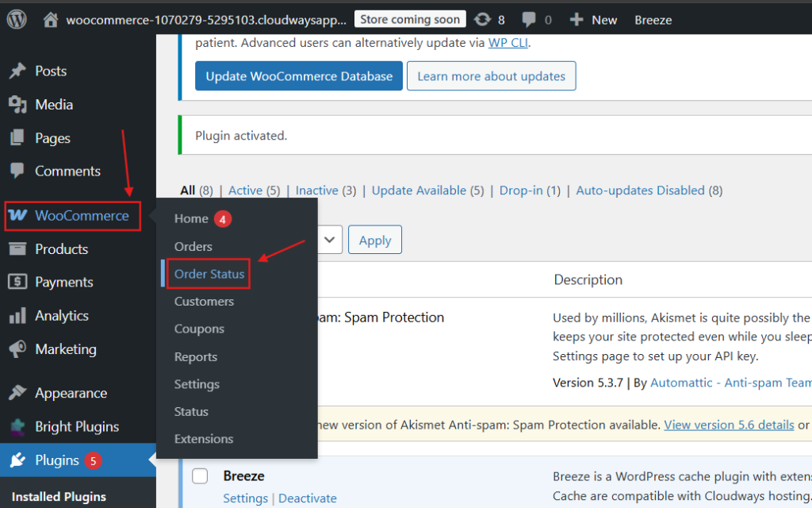Open Coupons submenu item

[199, 329]
